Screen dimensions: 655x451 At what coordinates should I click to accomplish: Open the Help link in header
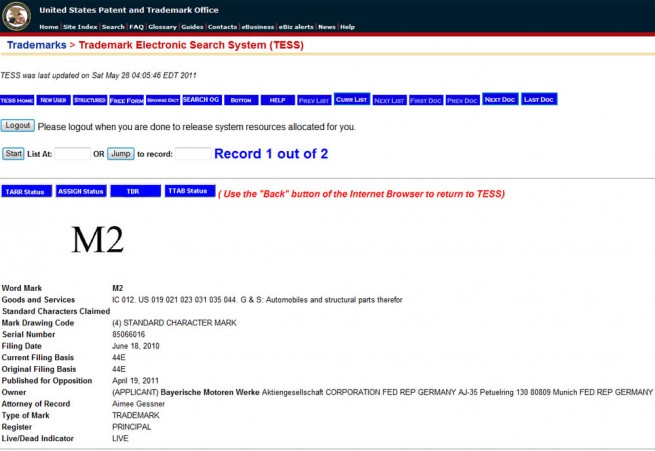click(x=348, y=27)
